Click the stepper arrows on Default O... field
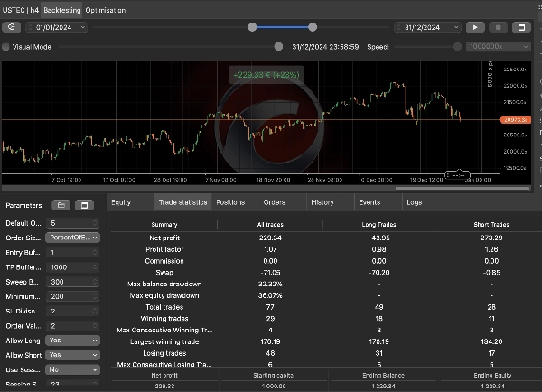 (x=95, y=223)
